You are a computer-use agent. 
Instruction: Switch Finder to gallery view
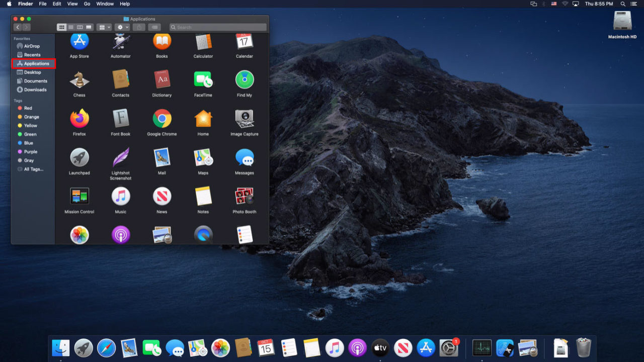[89, 27]
